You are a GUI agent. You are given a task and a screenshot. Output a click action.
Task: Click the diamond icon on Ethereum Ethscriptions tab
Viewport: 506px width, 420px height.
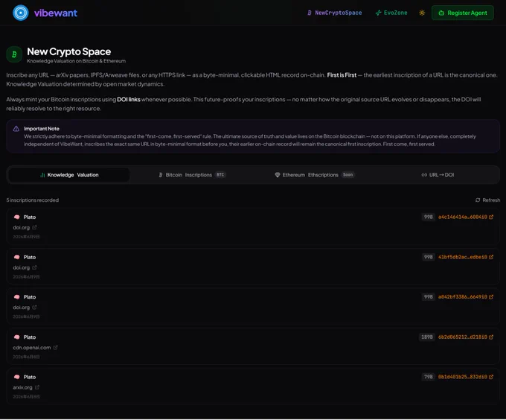pyautogui.click(x=278, y=175)
